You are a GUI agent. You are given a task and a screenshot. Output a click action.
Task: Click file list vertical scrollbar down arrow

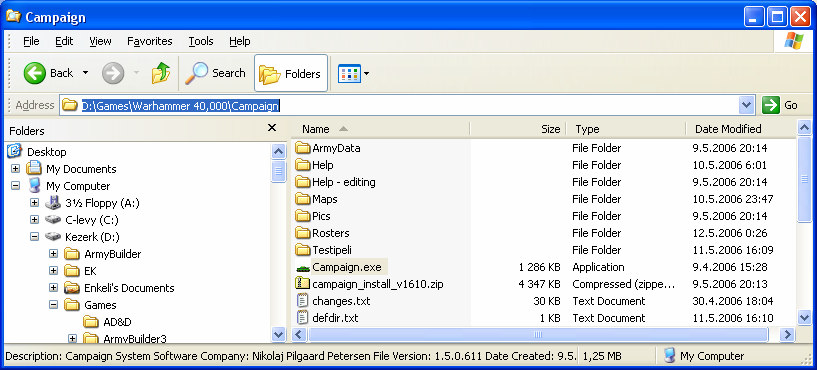pyautogui.click(x=804, y=317)
